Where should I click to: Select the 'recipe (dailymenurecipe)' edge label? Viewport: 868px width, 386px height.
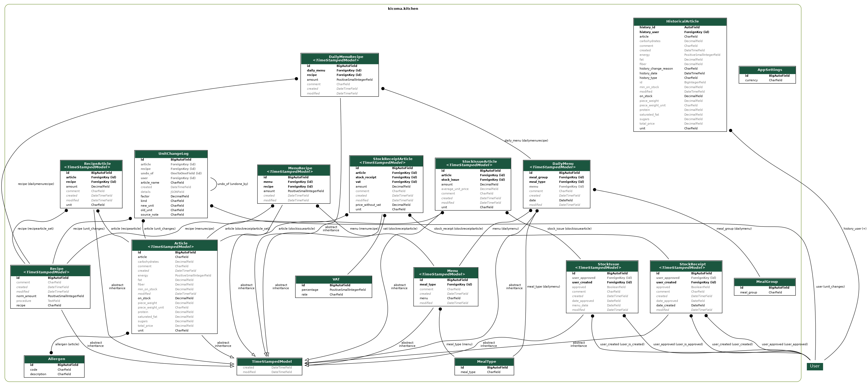pyautogui.click(x=36, y=184)
